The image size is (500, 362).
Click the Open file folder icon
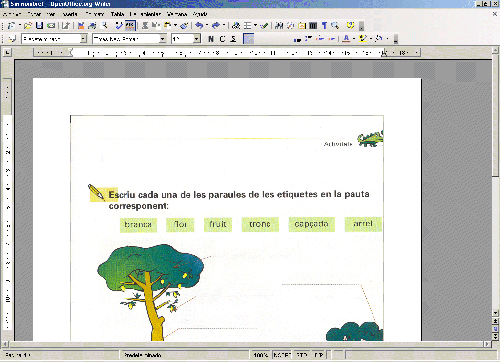[28, 25]
